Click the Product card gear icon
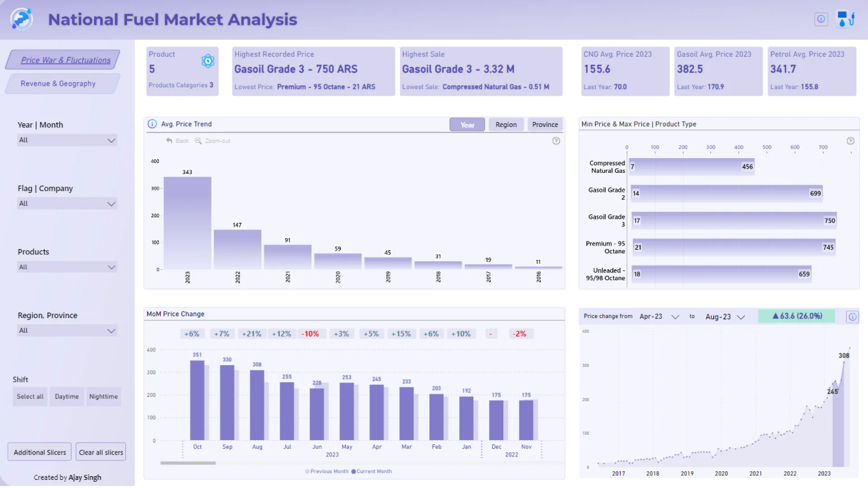 [208, 61]
